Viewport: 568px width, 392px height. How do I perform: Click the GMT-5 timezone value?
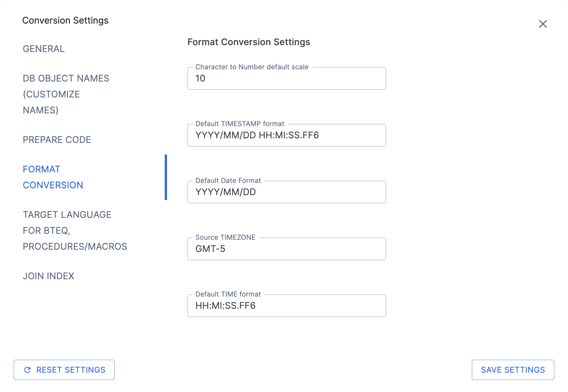point(210,249)
